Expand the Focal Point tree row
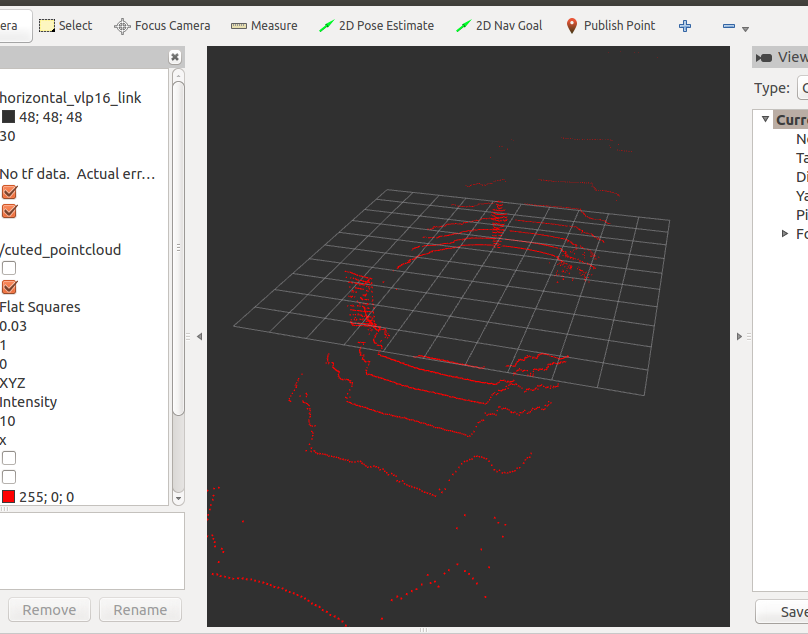Image resolution: width=808 pixels, height=634 pixels. click(x=785, y=233)
